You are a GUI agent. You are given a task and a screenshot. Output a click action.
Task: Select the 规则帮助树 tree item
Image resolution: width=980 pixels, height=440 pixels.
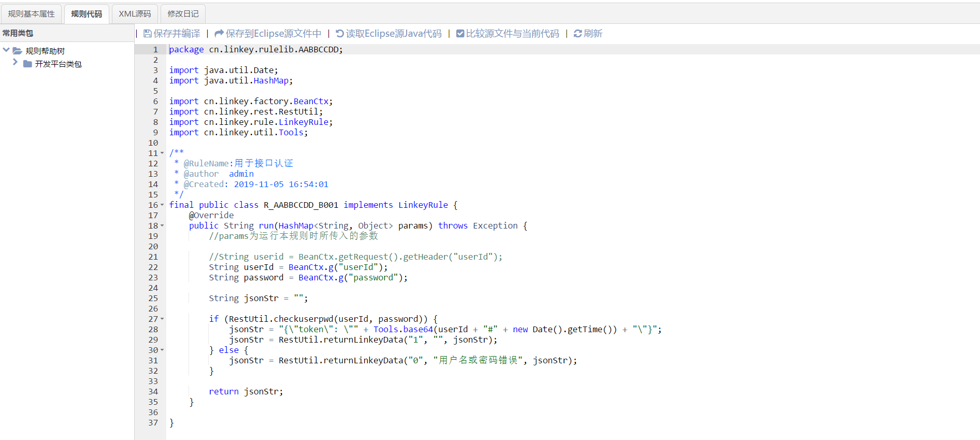point(45,51)
